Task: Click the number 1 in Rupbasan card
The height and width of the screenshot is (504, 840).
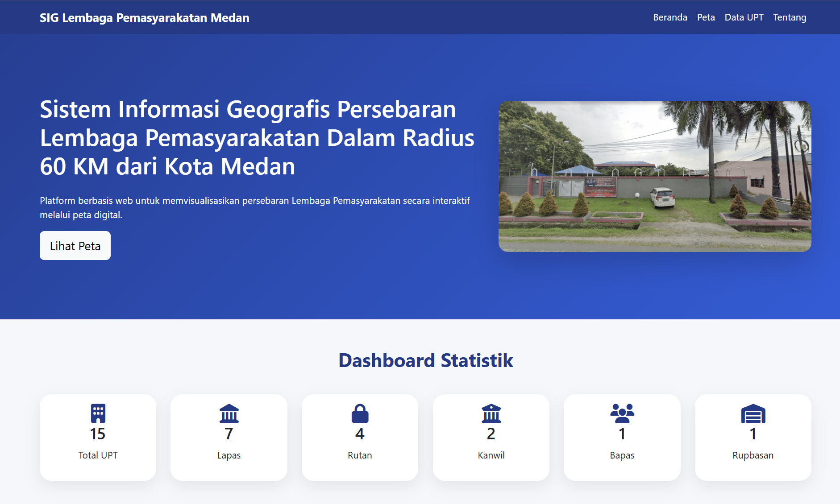Action: (753, 434)
